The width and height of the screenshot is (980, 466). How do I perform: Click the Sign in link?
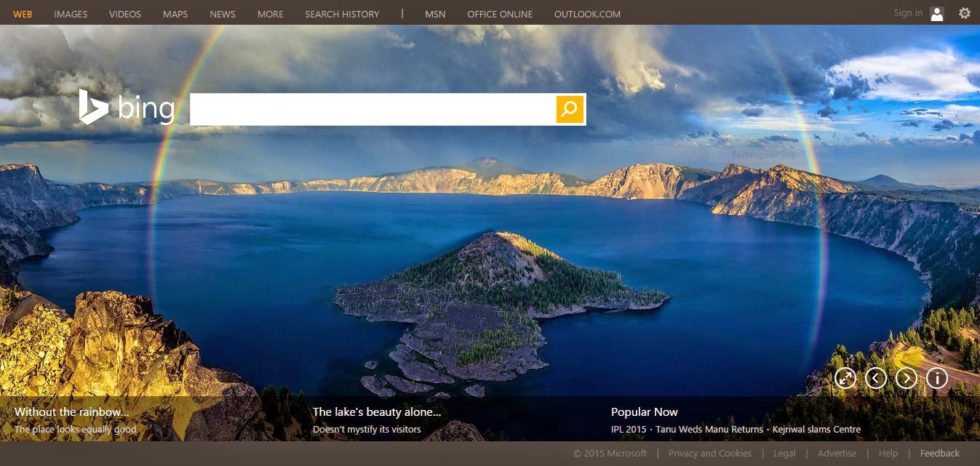[907, 13]
